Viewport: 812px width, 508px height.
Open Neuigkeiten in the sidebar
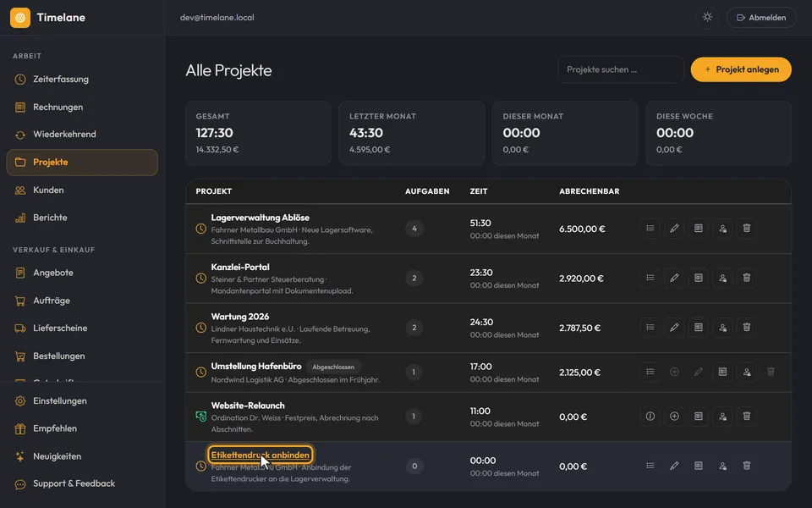(82, 456)
